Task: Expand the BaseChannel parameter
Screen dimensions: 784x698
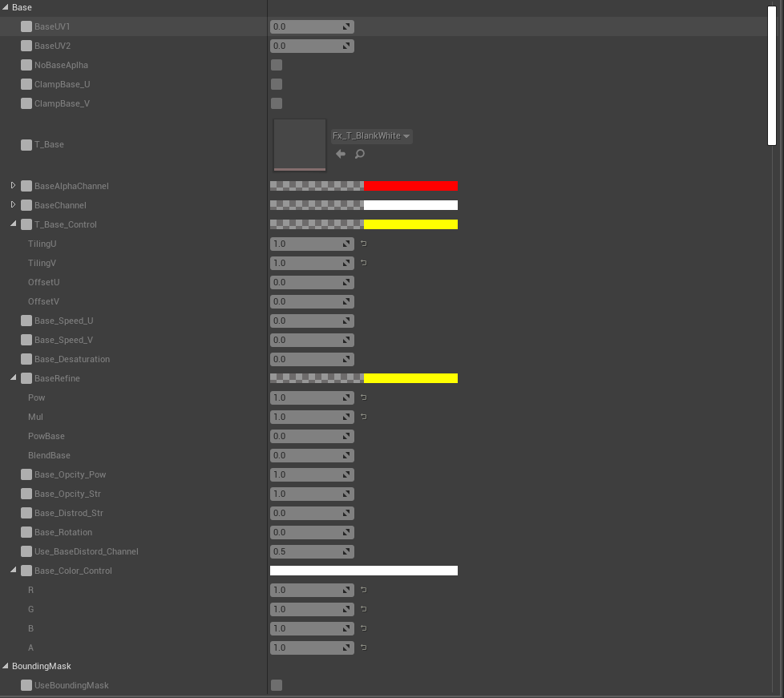Action: point(14,204)
